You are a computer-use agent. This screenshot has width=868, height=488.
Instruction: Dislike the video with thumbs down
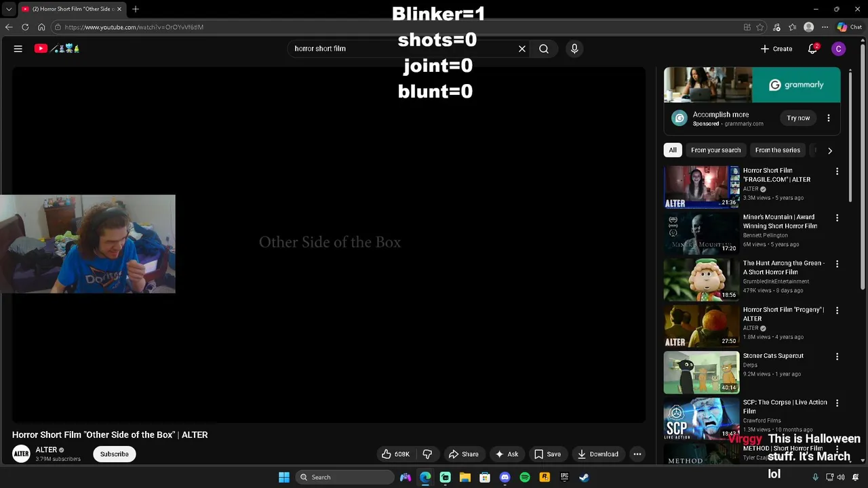(x=427, y=454)
